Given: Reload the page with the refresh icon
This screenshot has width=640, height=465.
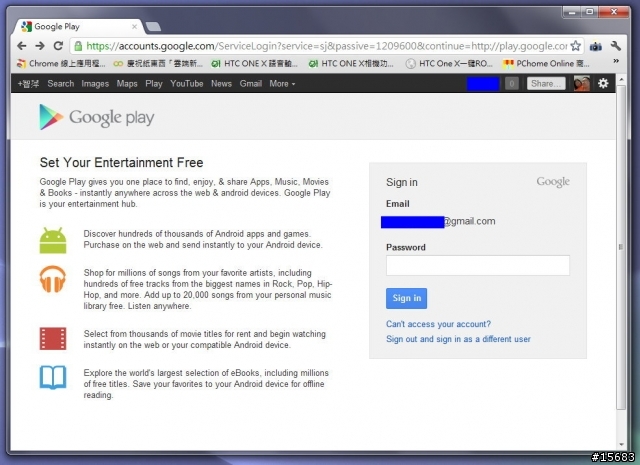Looking at the screenshot, I should [x=58, y=46].
